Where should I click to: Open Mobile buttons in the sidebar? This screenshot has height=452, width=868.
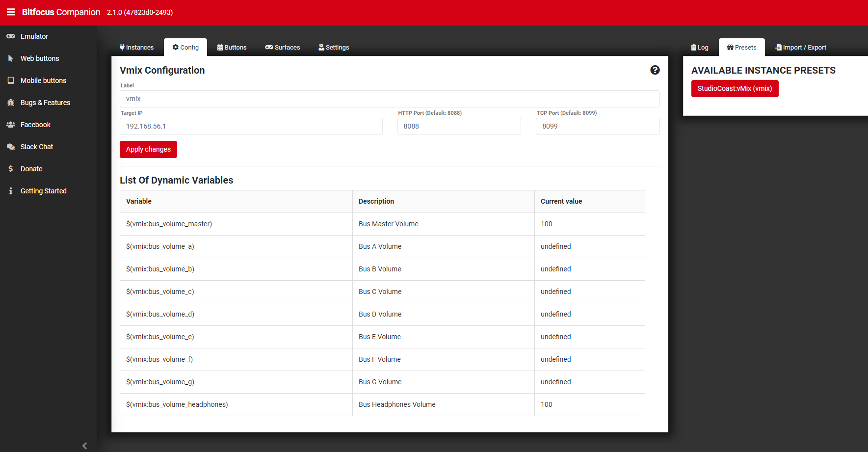[x=48, y=80]
